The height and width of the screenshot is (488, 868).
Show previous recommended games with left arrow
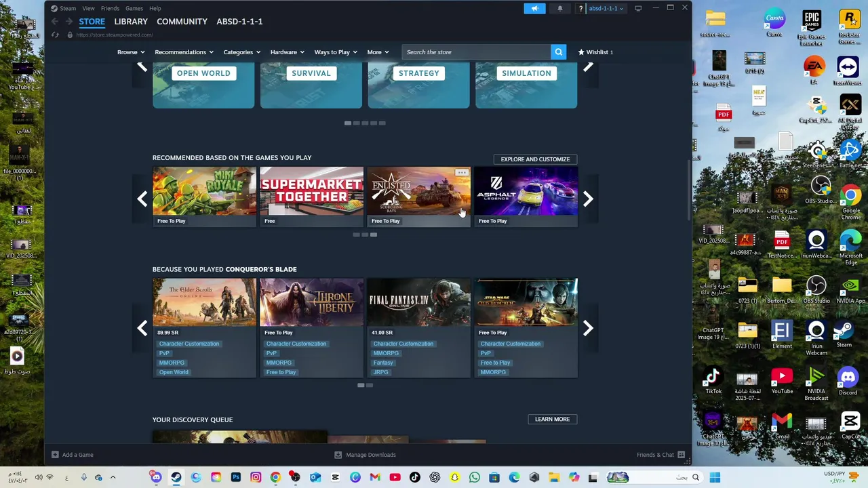[x=142, y=199]
